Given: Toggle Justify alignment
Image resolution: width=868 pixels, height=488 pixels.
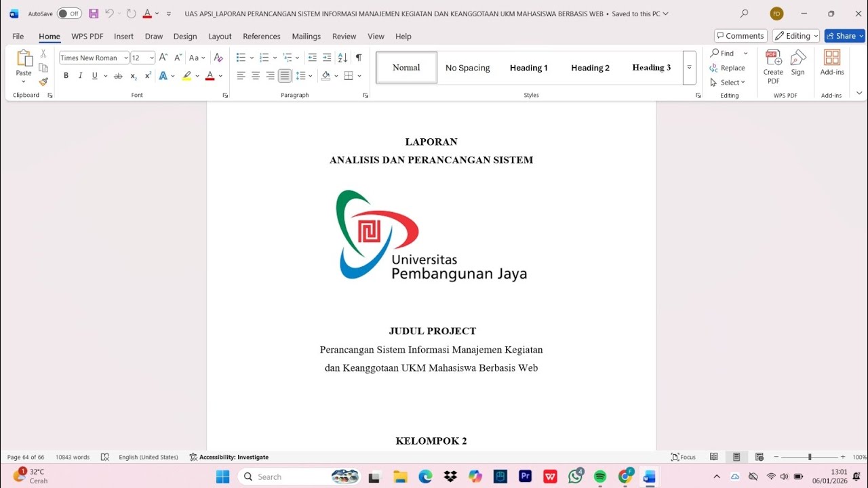Looking at the screenshot, I should [285, 76].
